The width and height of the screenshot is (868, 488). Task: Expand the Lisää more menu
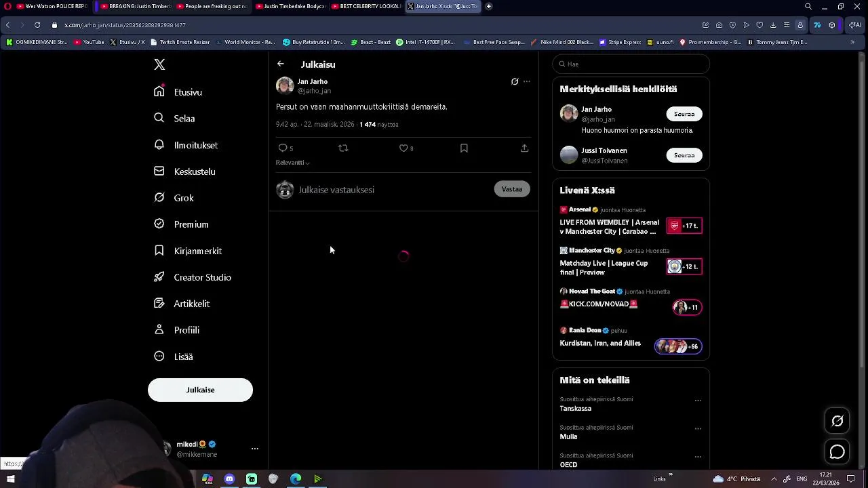[x=174, y=357]
